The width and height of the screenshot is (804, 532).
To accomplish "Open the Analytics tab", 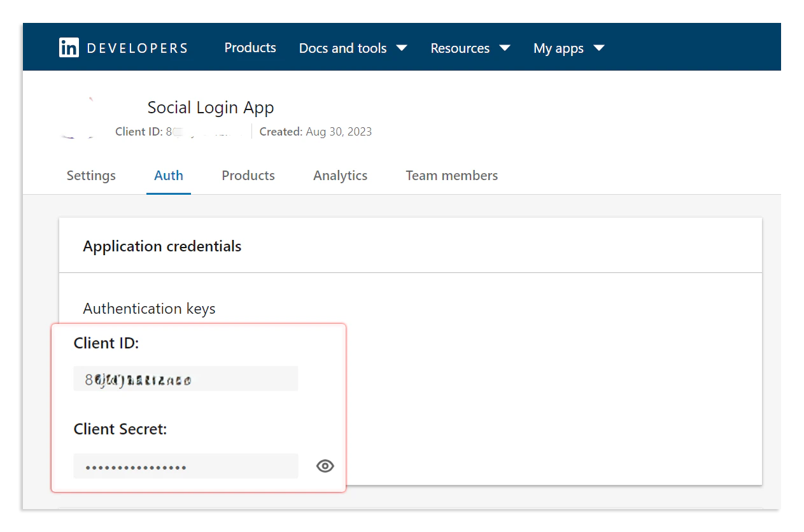I will click(340, 175).
